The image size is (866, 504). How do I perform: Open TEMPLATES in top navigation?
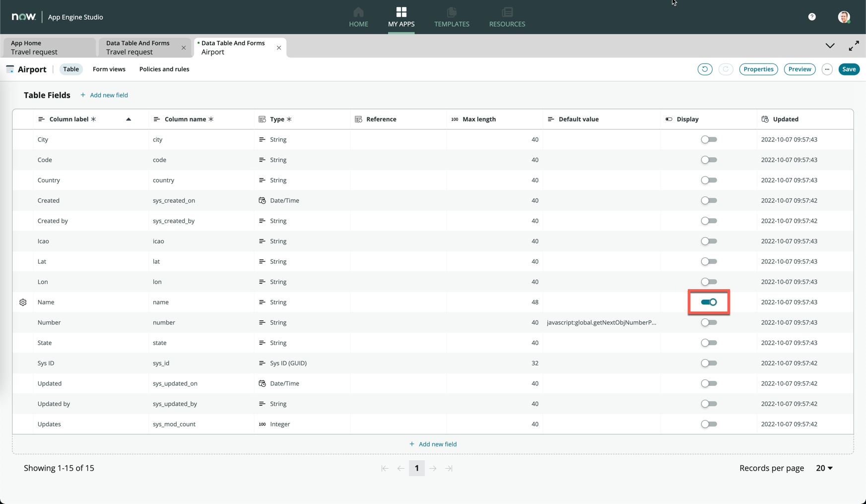452,17
